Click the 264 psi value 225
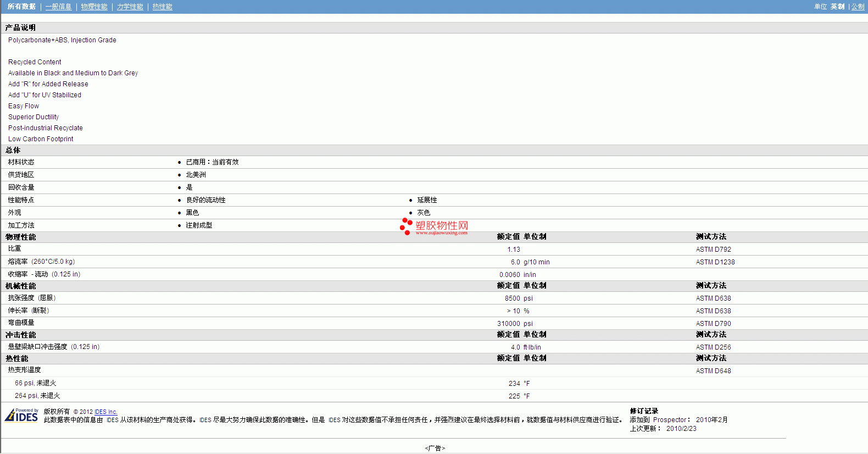 point(514,396)
